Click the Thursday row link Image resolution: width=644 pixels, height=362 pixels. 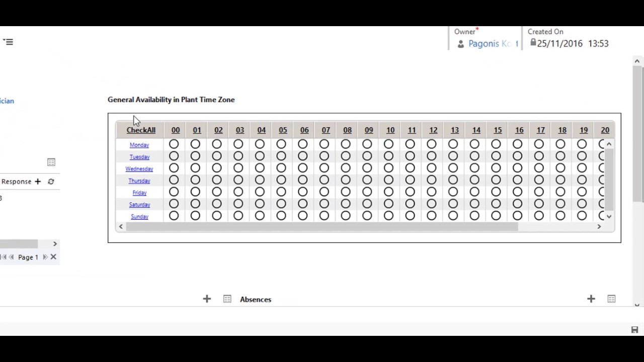(x=139, y=181)
